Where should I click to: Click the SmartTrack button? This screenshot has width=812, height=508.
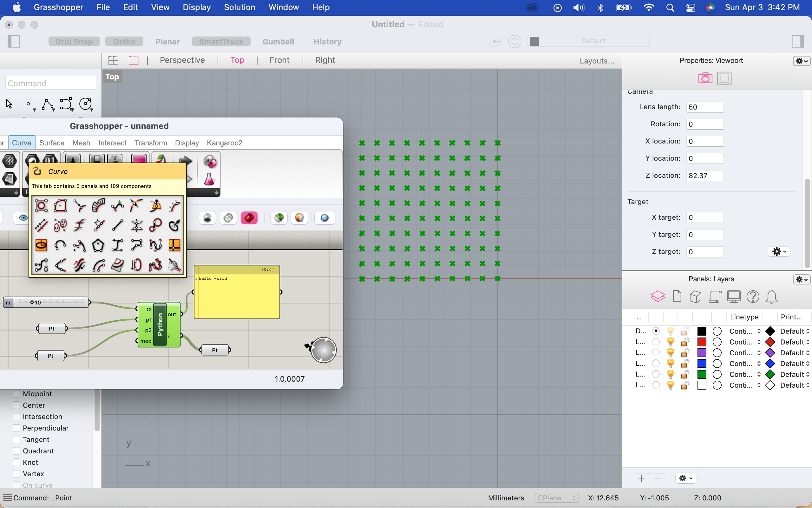(221, 41)
